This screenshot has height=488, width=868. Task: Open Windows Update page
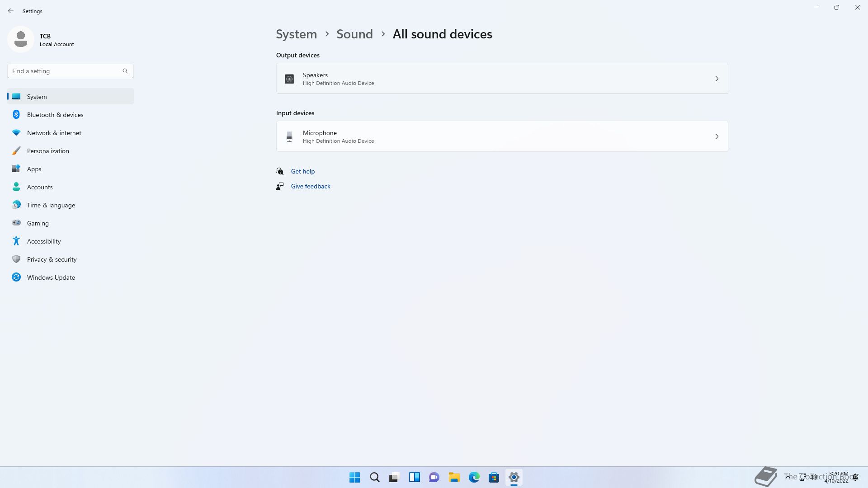pyautogui.click(x=71, y=277)
